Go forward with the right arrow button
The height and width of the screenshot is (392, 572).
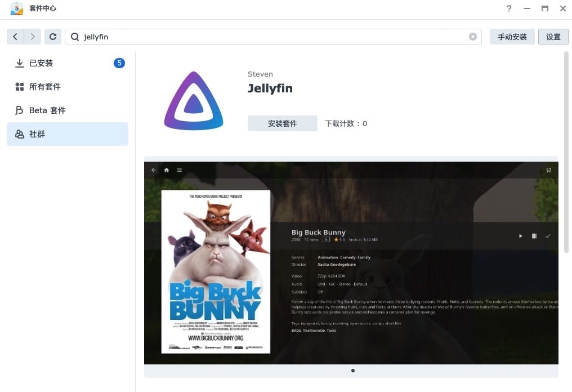tap(33, 37)
